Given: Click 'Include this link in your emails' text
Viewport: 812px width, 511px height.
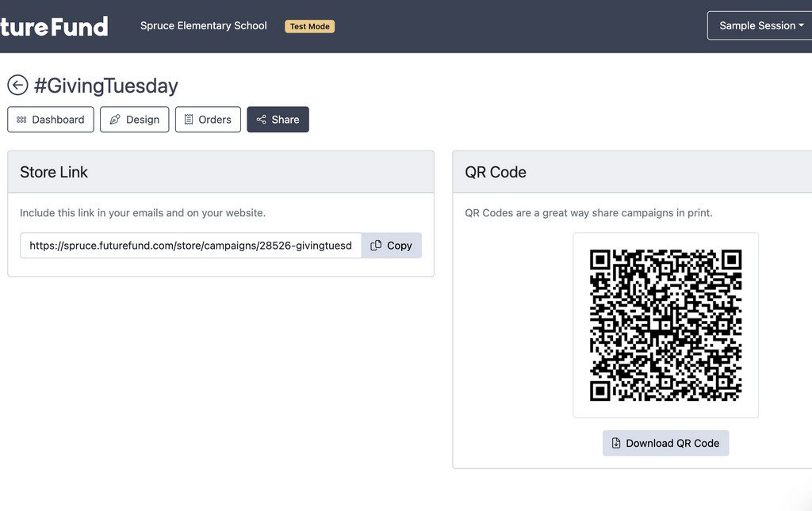Looking at the screenshot, I should pos(143,212).
